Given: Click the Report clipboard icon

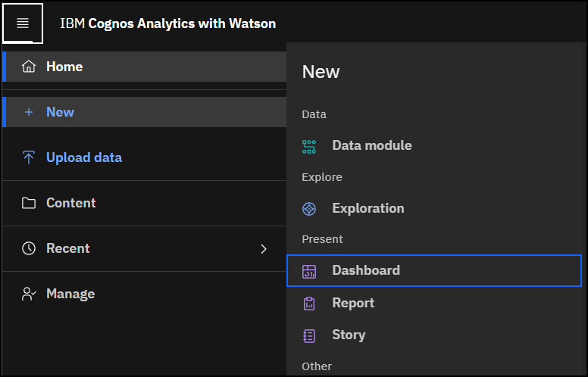Looking at the screenshot, I should tap(309, 304).
